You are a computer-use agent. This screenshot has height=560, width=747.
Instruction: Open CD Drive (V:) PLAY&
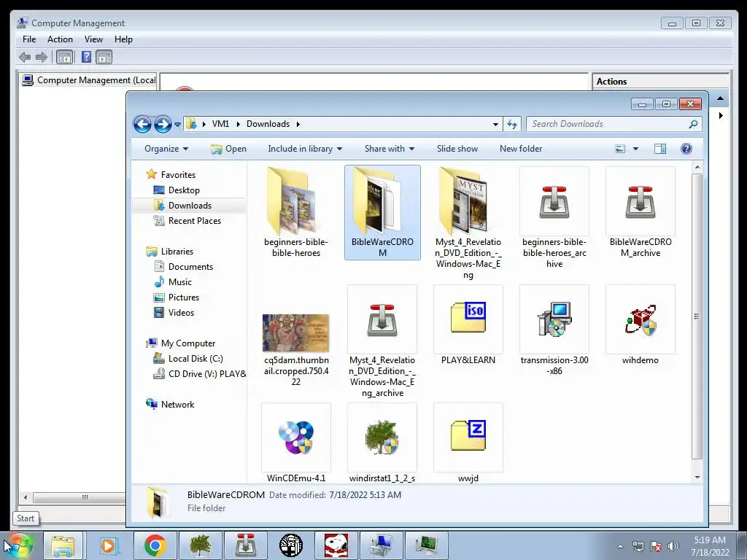coord(206,374)
